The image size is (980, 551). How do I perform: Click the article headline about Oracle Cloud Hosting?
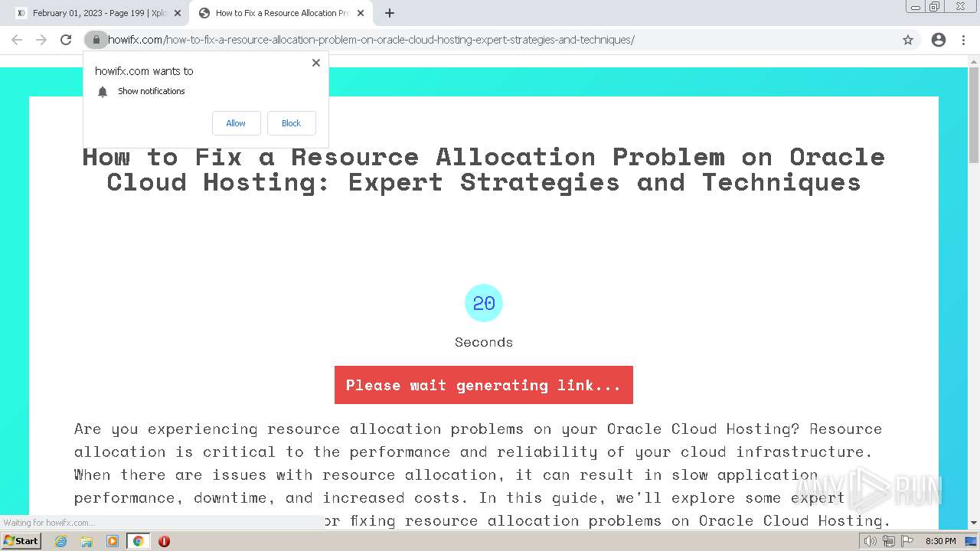point(484,169)
